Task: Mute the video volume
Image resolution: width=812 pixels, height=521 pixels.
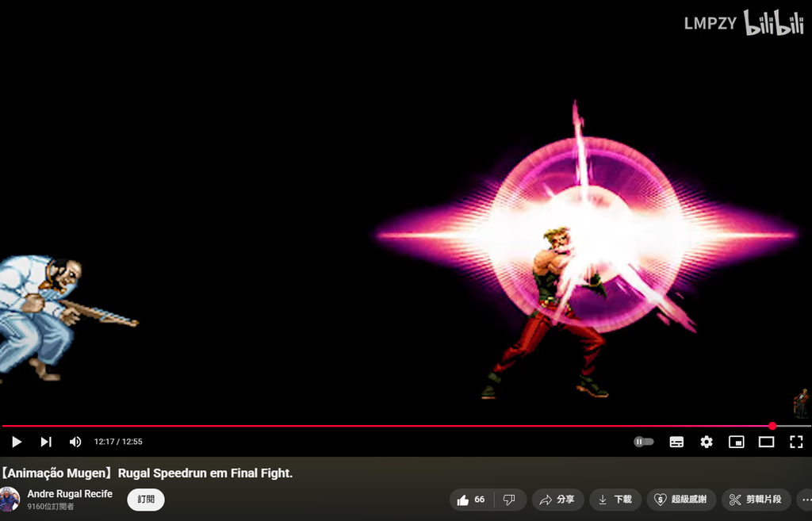Action: click(75, 442)
